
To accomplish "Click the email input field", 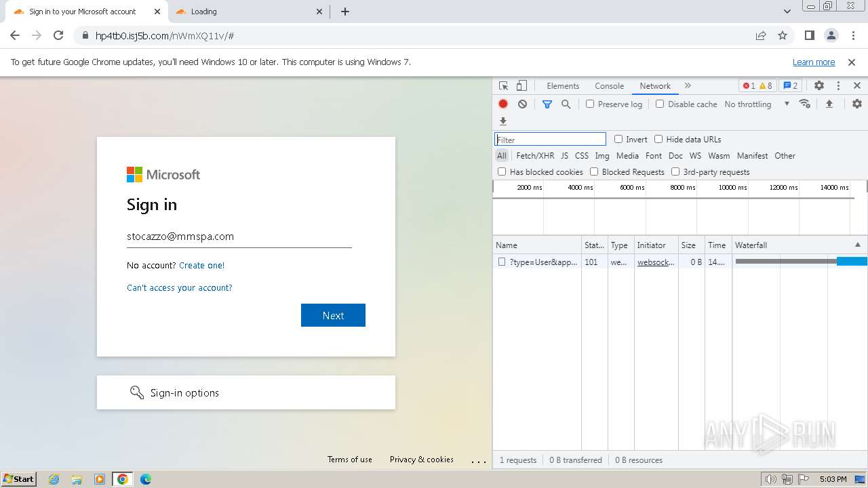I will tap(239, 237).
